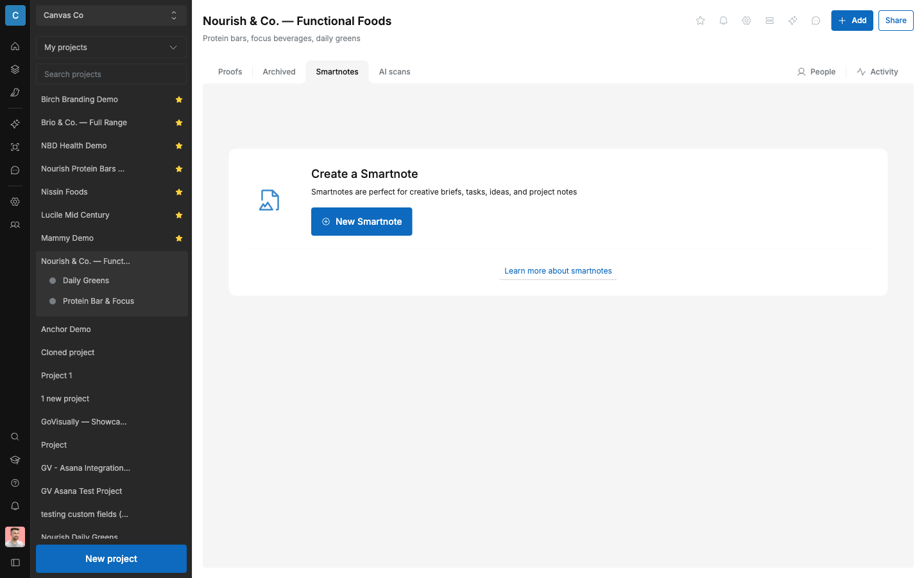
Task: Open settings gear in left rail
Action: (x=15, y=202)
